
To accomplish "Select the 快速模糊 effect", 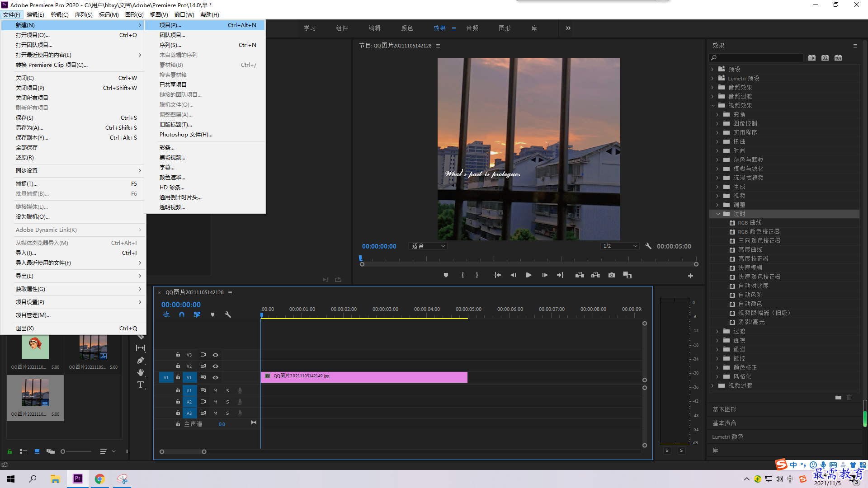I will [750, 268].
